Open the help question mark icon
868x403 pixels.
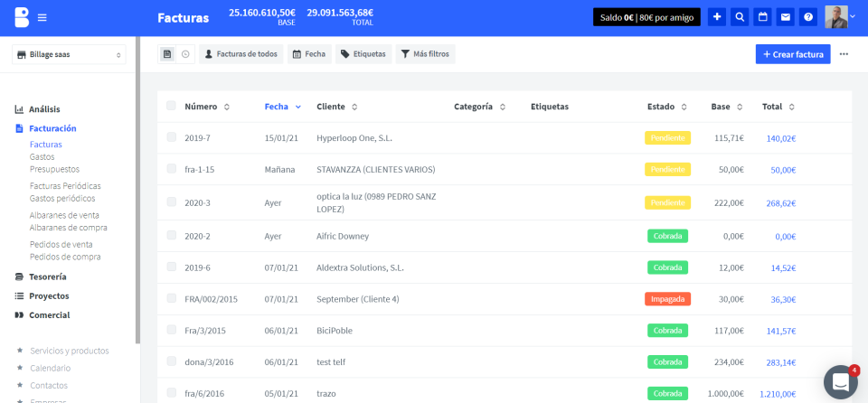[808, 17]
